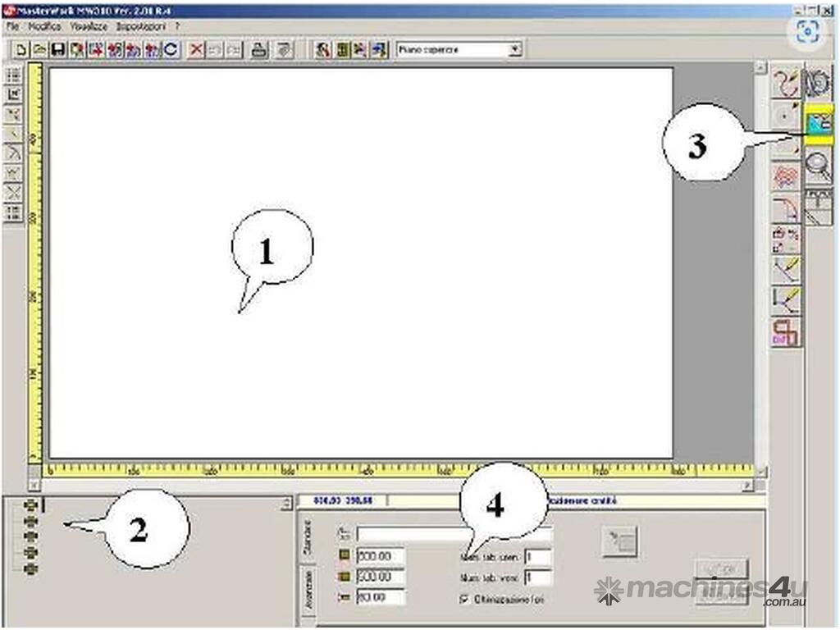This screenshot has width=840, height=630.
Task: Open the Modifica menu
Action: coord(44,27)
